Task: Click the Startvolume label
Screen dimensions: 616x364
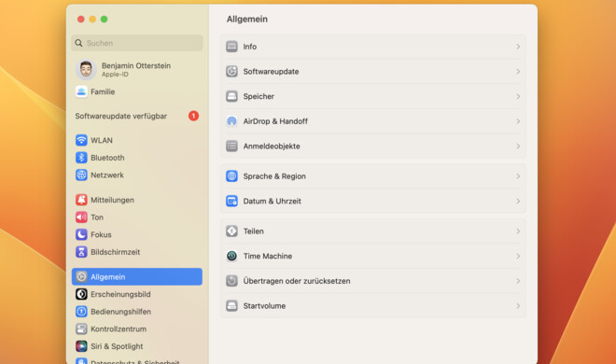Action: click(x=264, y=306)
